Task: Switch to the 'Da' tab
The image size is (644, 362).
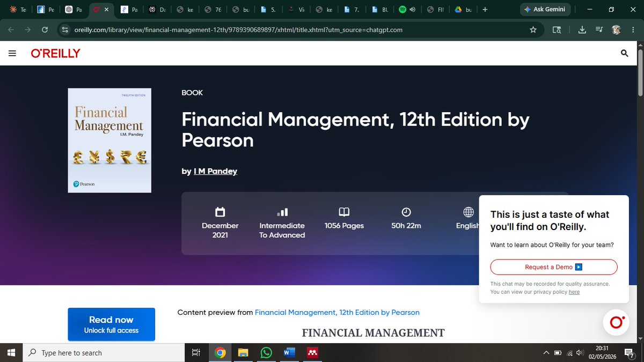Action: 158,10
